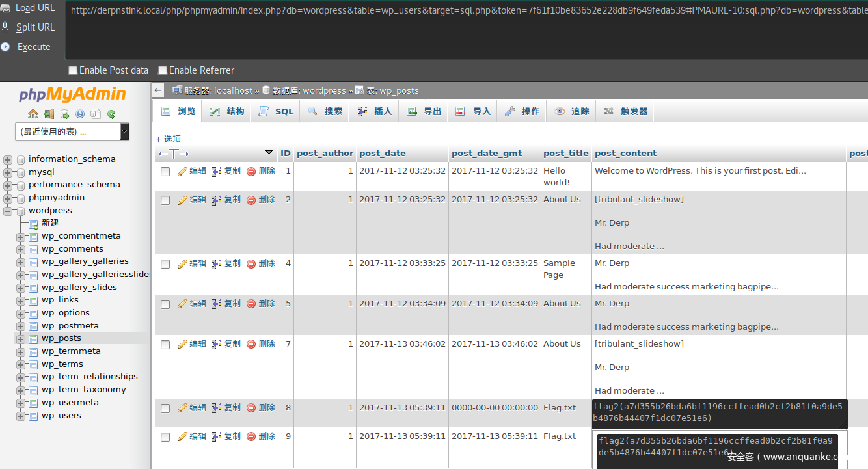Click the phpMyAdmin home icon
The height and width of the screenshot is (469, 868).
pos(33,114)
